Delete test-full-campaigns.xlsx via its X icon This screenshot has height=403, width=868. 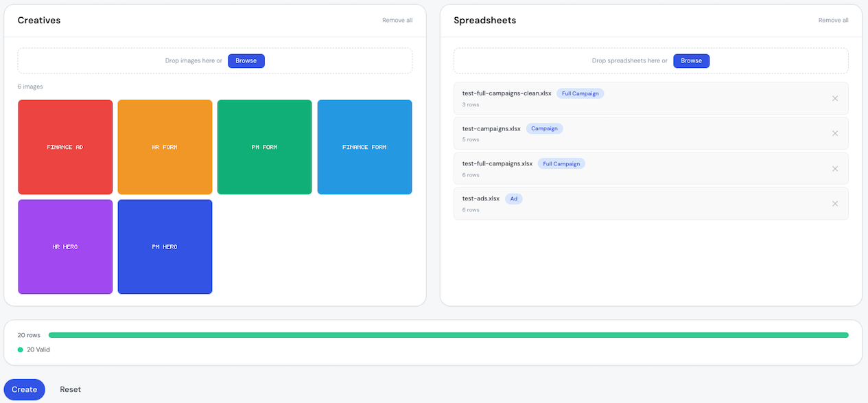pos(834,168)
